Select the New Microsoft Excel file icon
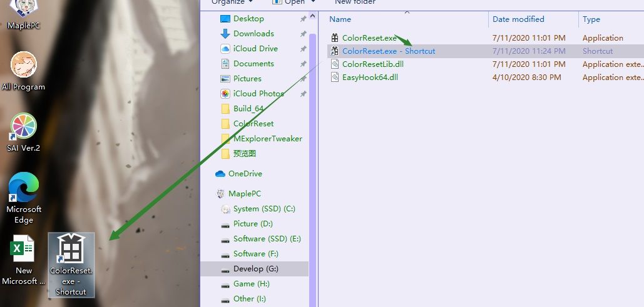 pos(23,259)
